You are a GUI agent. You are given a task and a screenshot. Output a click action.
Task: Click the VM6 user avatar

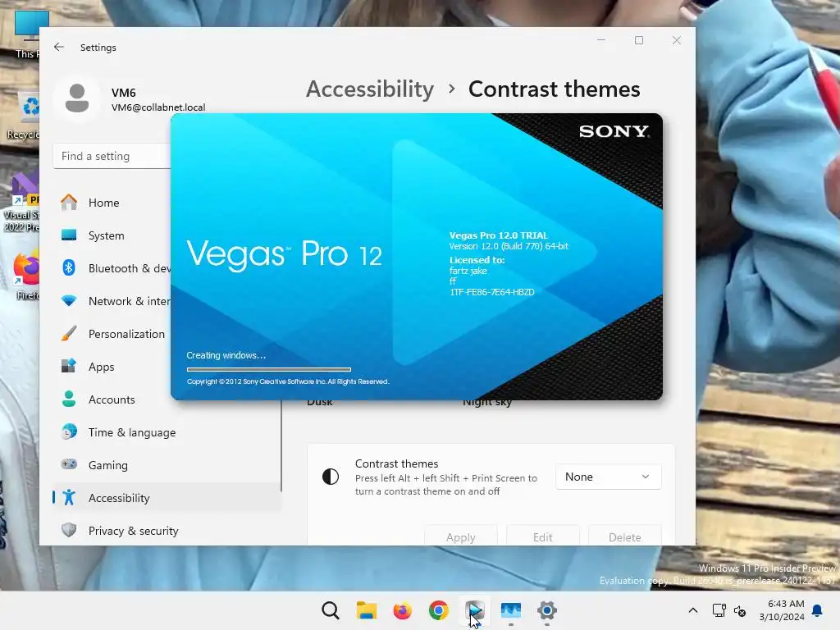[77, 98]
